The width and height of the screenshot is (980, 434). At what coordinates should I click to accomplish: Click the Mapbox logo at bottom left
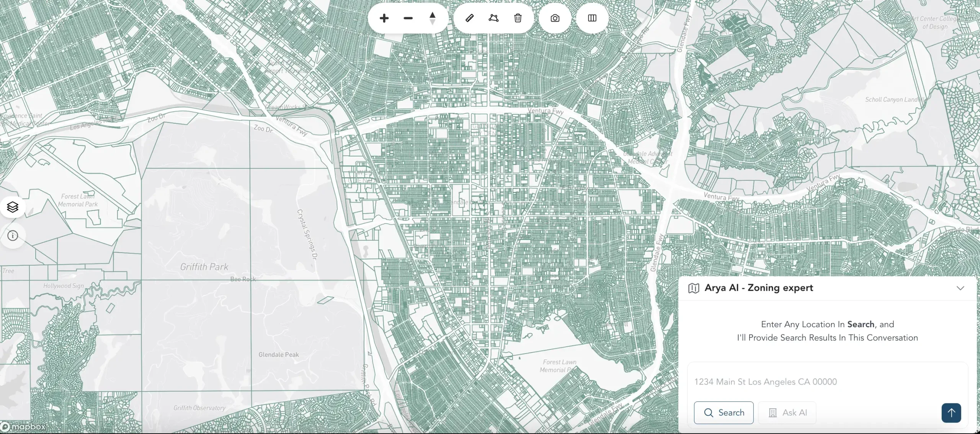coord(23,426)
